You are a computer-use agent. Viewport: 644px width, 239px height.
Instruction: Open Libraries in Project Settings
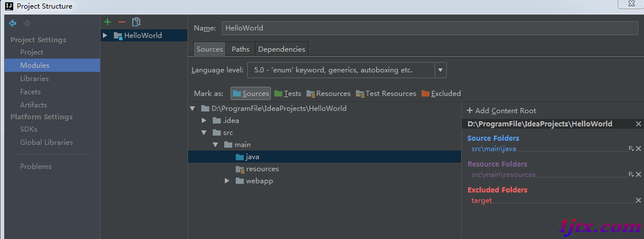click(34, 79)
